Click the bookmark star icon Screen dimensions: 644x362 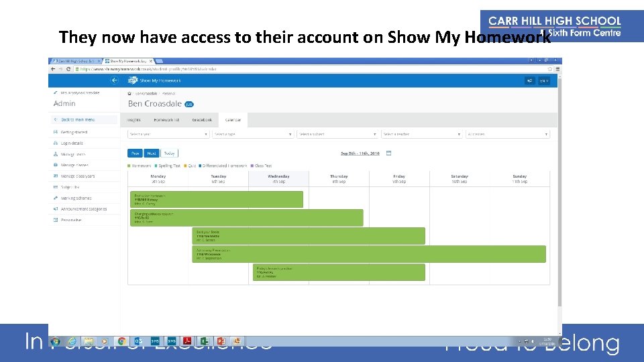tap(550, 69)
